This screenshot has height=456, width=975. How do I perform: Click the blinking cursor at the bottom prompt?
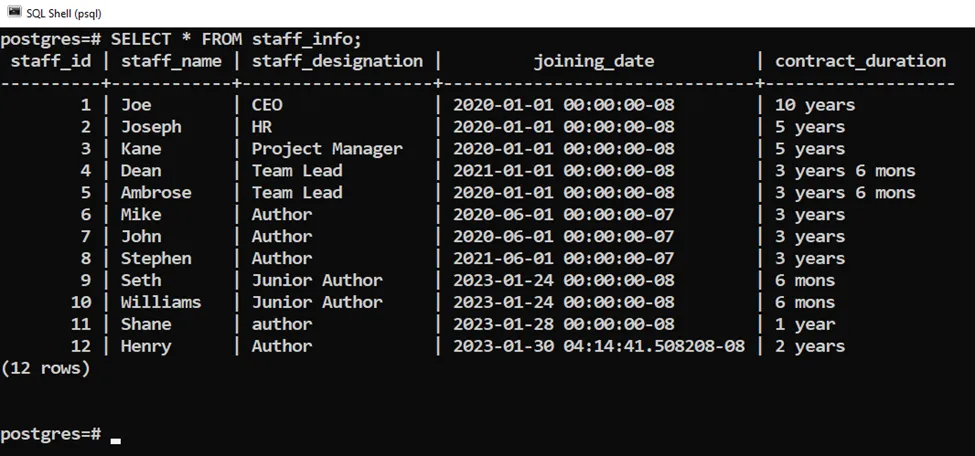116,438
